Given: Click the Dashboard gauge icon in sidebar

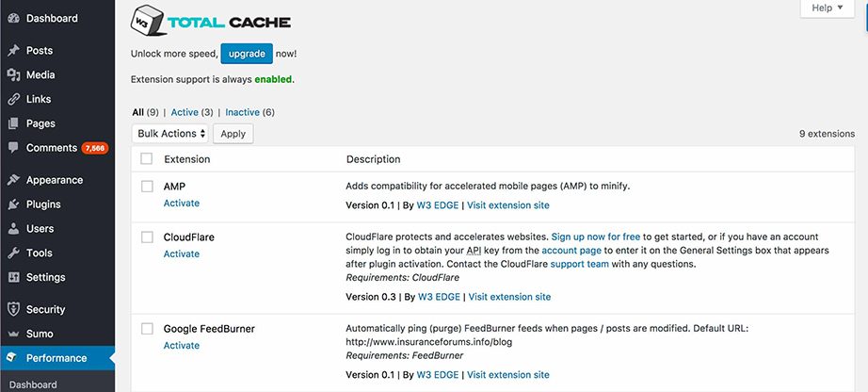Looking at the screenshot, I should pos(13,18).
